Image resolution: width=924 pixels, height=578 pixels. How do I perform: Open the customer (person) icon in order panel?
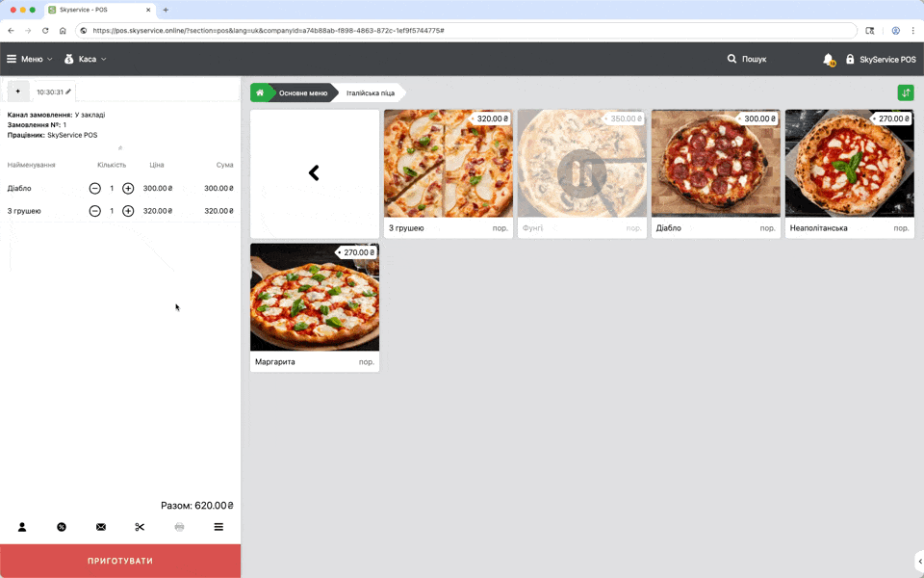tap(22, 527)
